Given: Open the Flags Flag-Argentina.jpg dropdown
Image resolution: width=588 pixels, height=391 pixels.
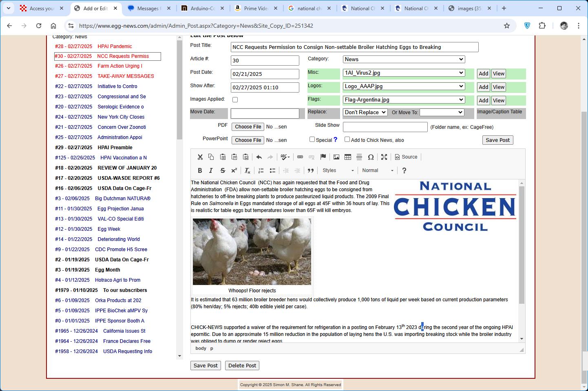Looking at the screenshot, I should click(x=404, y=100).
